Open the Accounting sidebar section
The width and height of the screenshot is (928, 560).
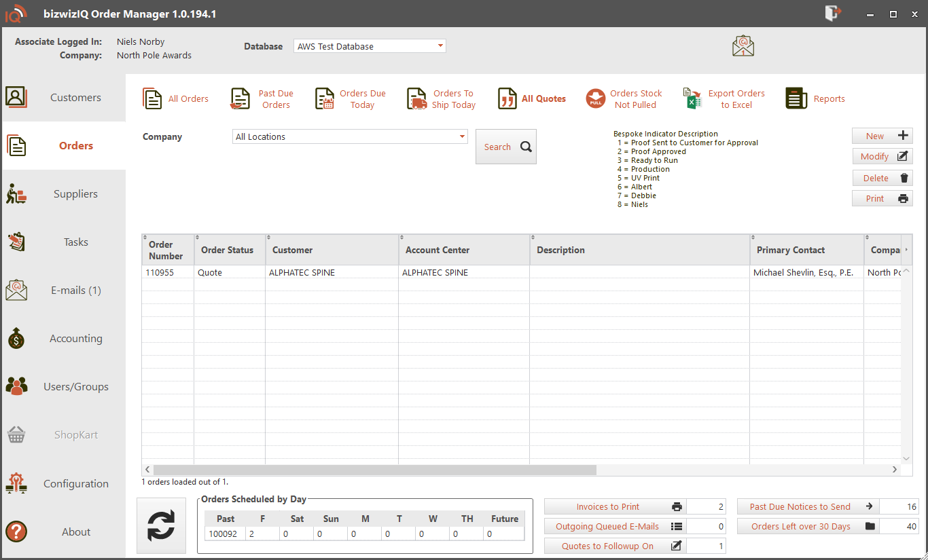(64, 339)
